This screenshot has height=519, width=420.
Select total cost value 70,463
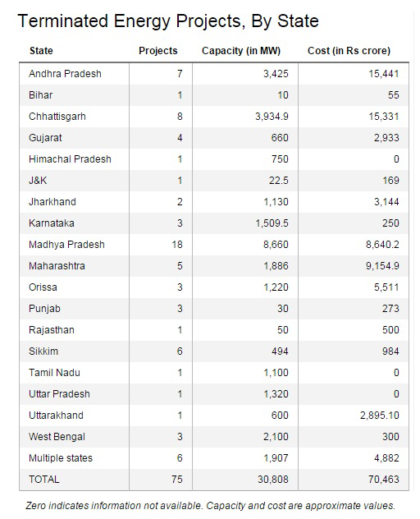(384, 480)
